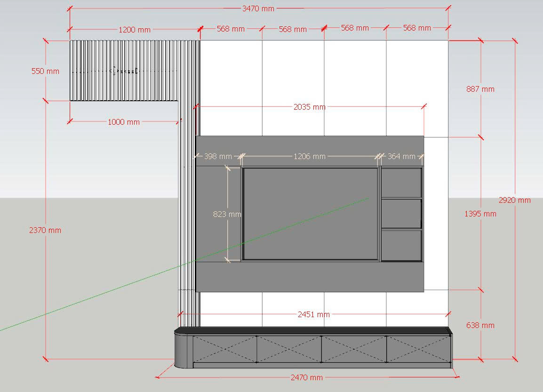The width and height of the screenshot is (543, 392).
Task: Select the 550 mm height dimension text
Action: point(45,72)
